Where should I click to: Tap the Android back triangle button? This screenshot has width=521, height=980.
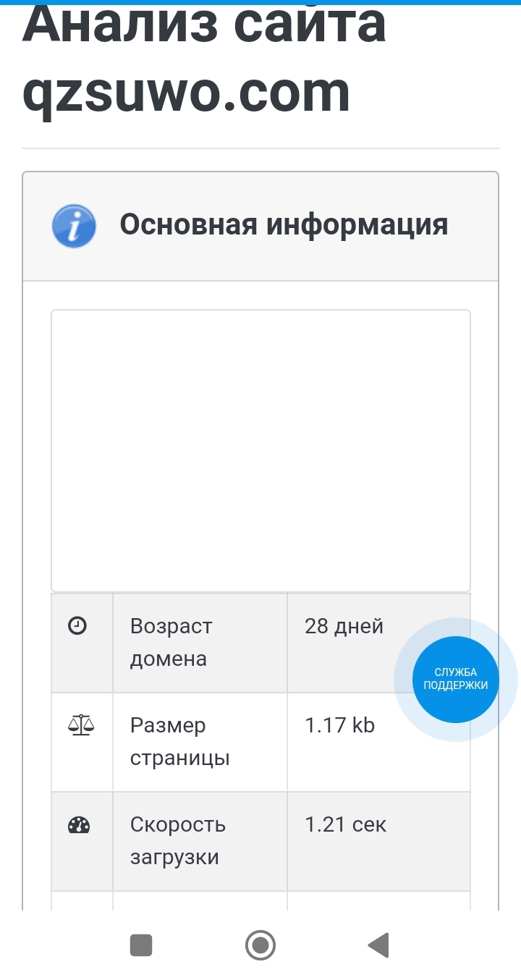[378, 945]
